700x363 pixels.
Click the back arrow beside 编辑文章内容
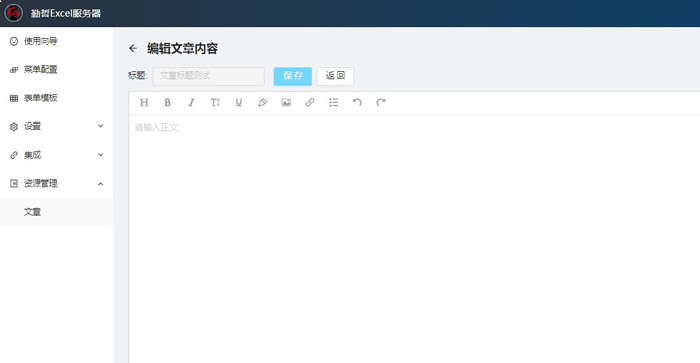(133, 48)
